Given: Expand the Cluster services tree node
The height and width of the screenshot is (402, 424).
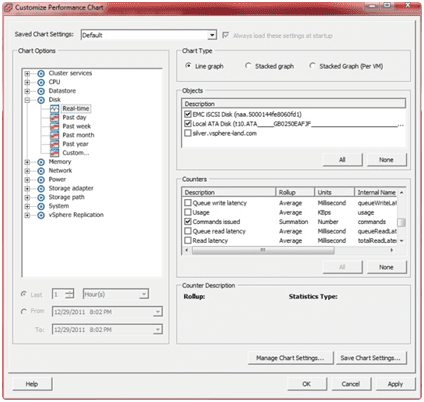Looking at the screenshot, I should point(27,73).
